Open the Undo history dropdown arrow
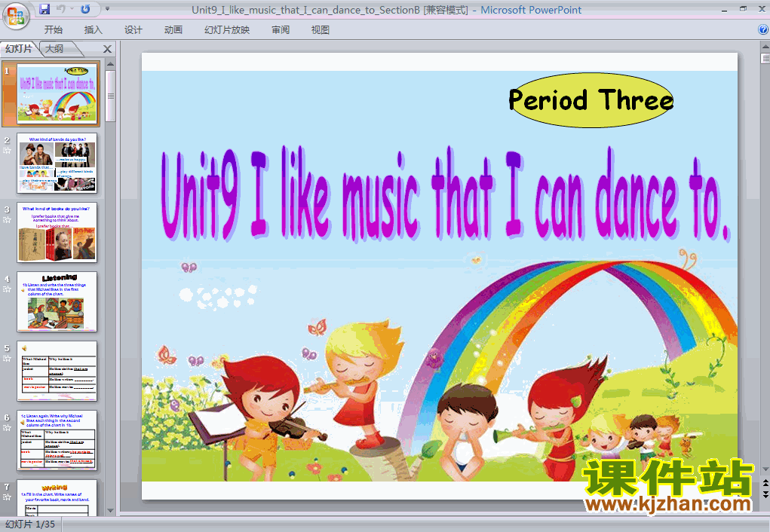Screen dimensions: 770x532 72,9
